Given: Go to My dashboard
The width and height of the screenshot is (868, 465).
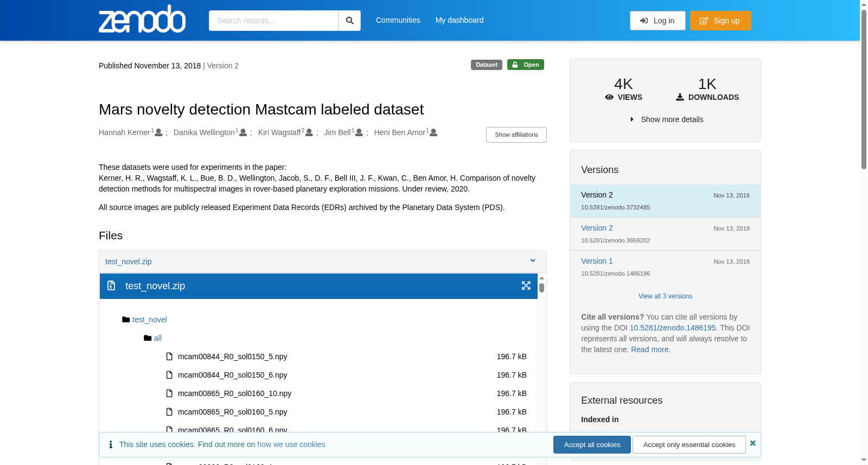Looking at the screenshot, I should pos(459,20).
